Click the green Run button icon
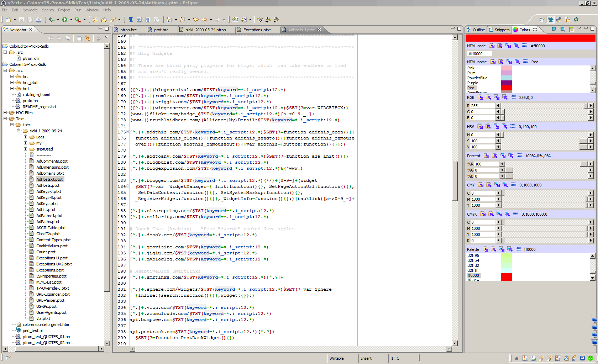The width and height of the screenshot is (598, 364). click(65, 20)
